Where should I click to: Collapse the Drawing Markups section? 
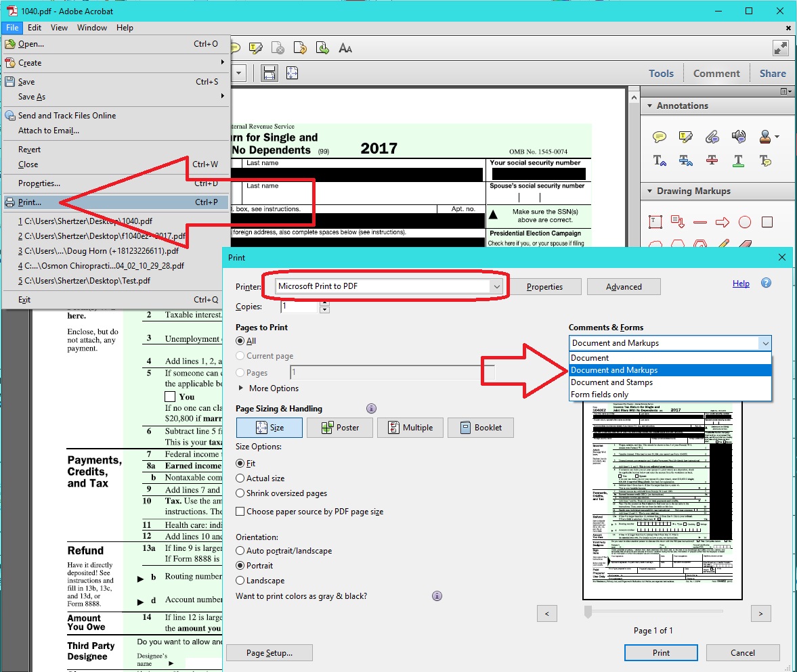pyautogui.click(x=649, y=191)
